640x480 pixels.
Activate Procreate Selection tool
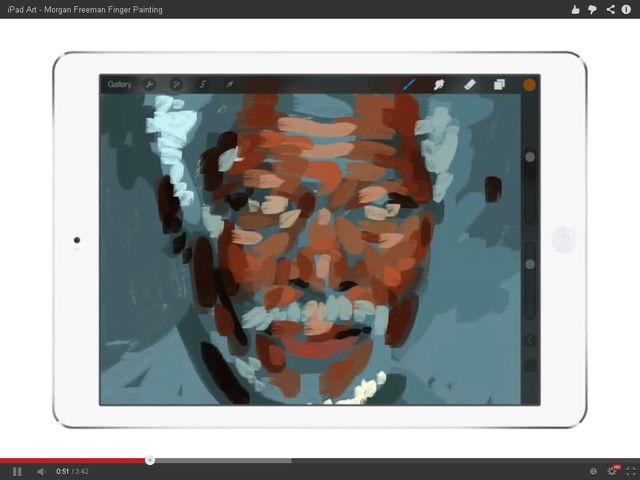pos(202,84)
